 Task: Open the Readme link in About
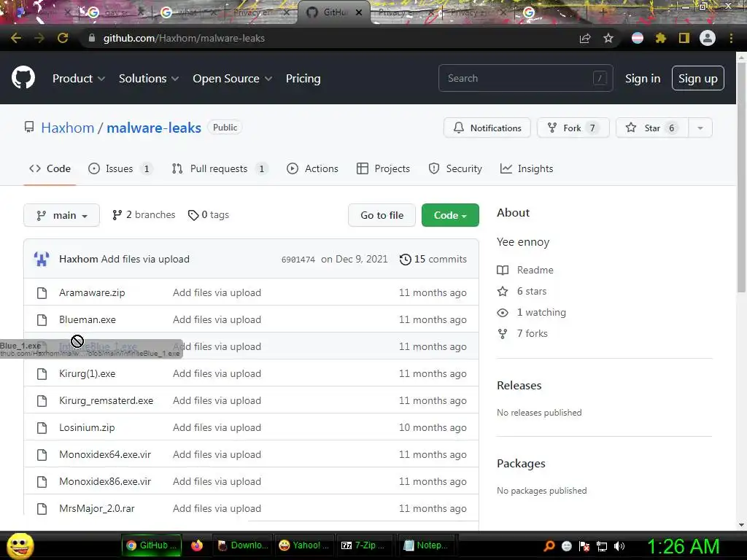tap(525, 270)
